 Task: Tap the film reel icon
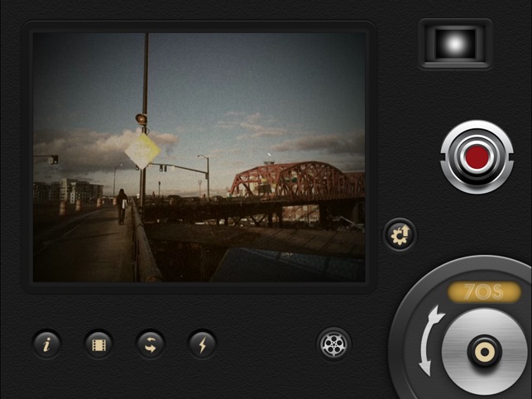tap(333, 344)
